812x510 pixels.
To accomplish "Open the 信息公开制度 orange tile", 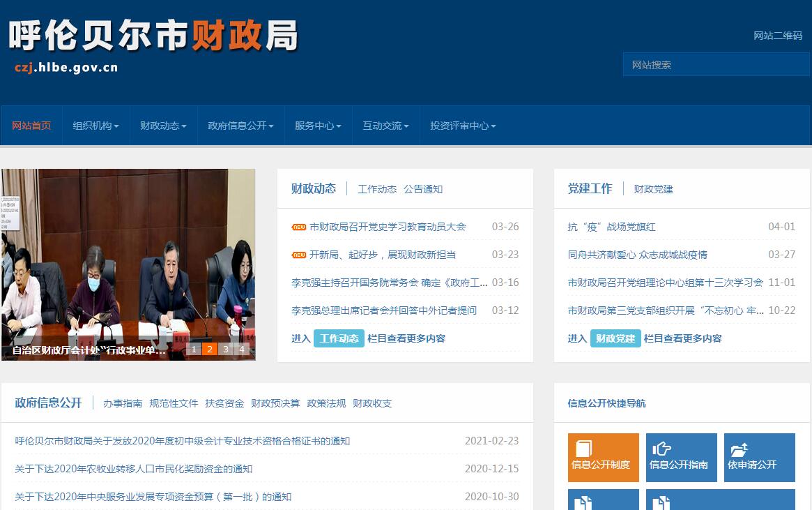I will (603, 457).
